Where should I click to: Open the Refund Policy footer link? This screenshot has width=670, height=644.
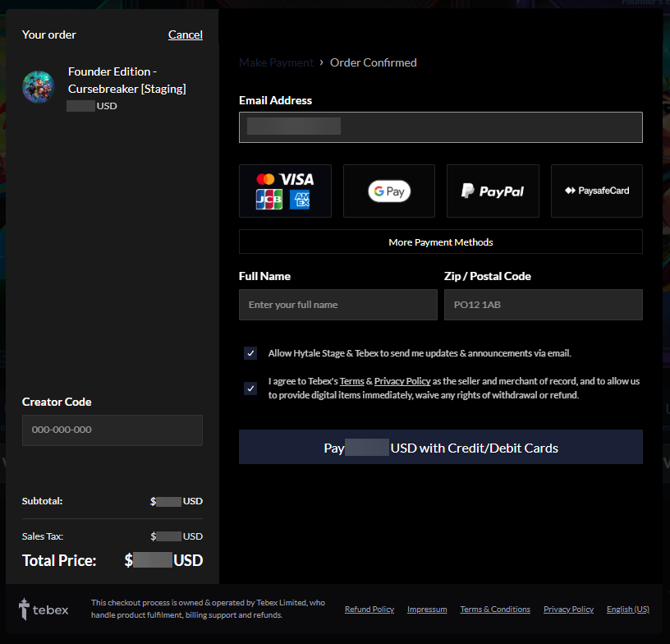(369, 609)
